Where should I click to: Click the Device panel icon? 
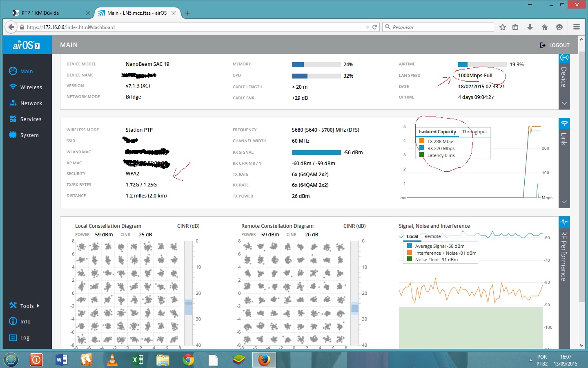tap(564, 58)
